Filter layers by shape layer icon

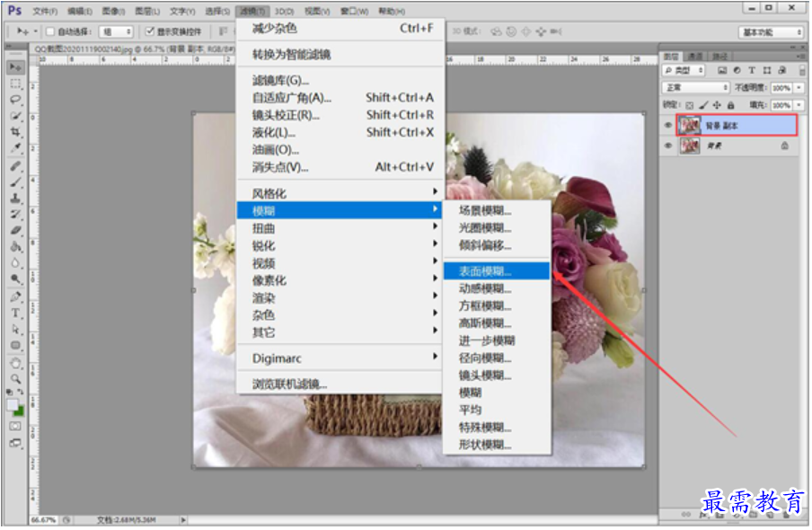click(767, 70)
